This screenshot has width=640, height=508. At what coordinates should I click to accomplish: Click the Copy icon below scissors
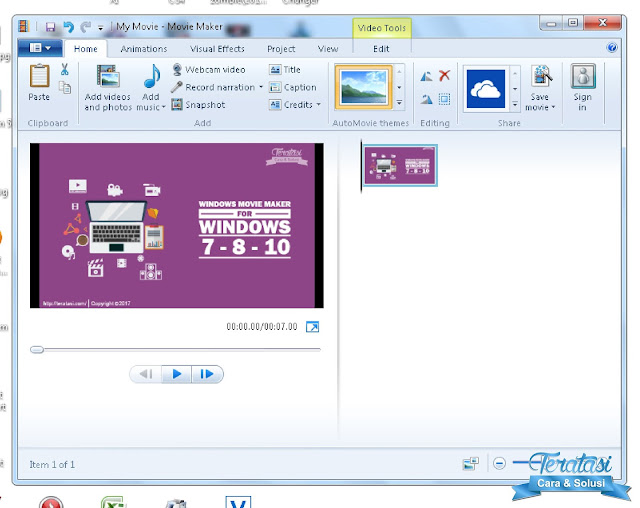tap(65, 87)
